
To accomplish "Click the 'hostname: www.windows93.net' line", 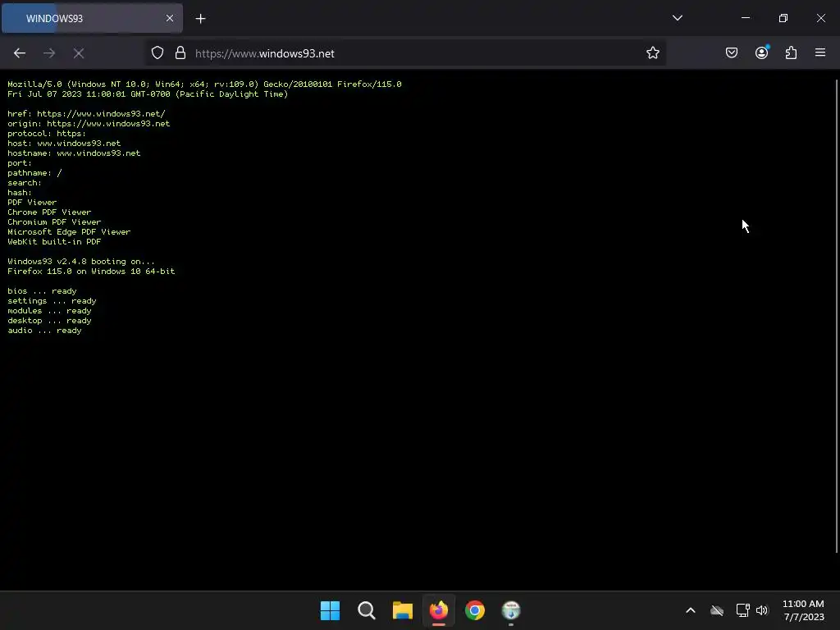I will pyautogui.click(x=74, y=153).
